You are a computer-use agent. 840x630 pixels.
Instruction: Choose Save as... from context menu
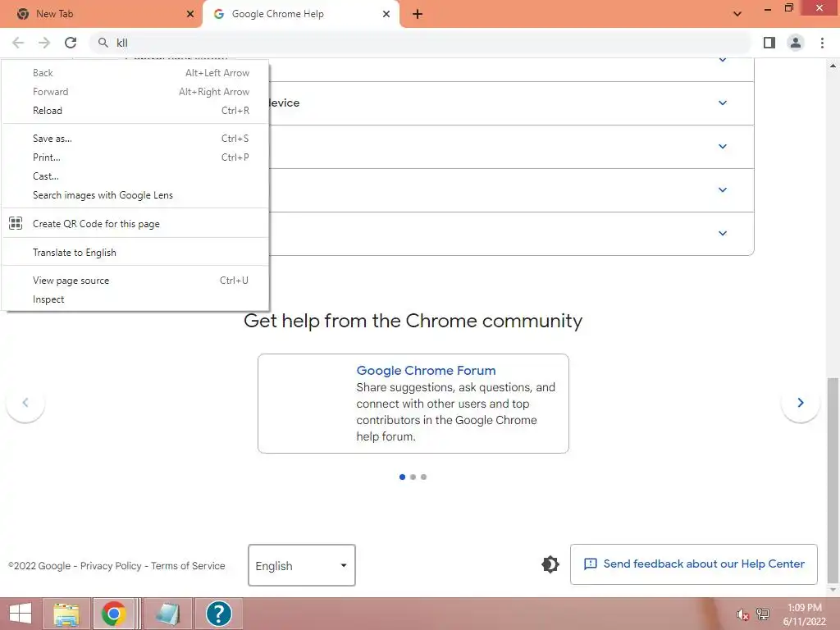tap(135, 138)
